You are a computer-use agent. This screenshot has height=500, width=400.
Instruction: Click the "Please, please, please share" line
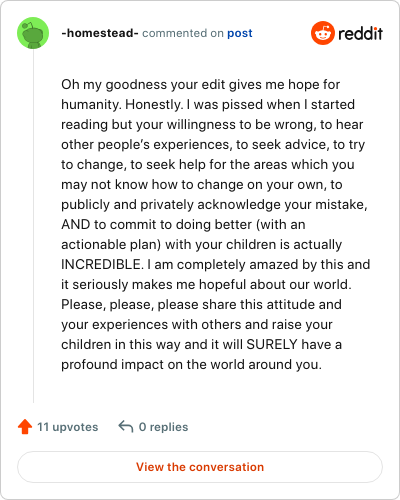(201, 305)
